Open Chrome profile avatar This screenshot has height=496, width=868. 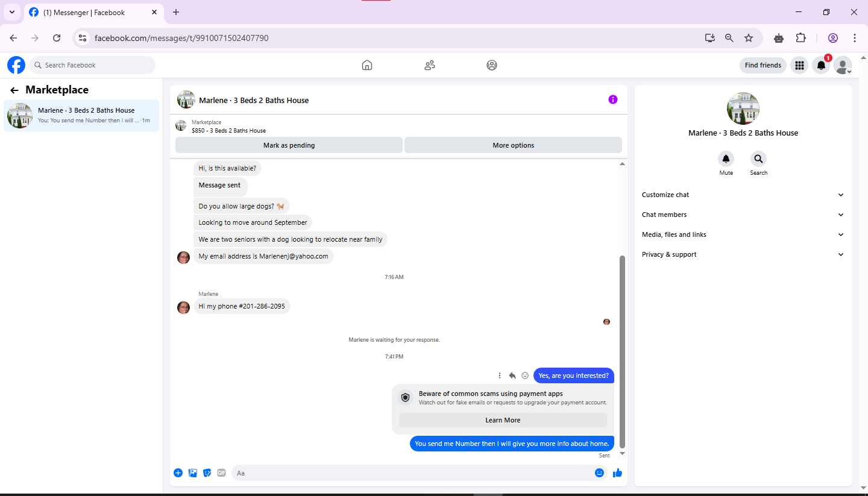point(833,38)
